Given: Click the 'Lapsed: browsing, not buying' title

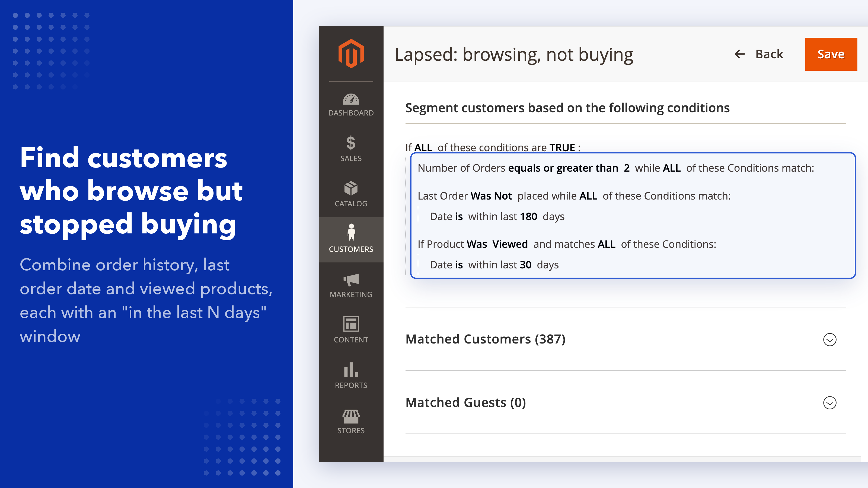Looking at the screenshot, I should [513, 54].
